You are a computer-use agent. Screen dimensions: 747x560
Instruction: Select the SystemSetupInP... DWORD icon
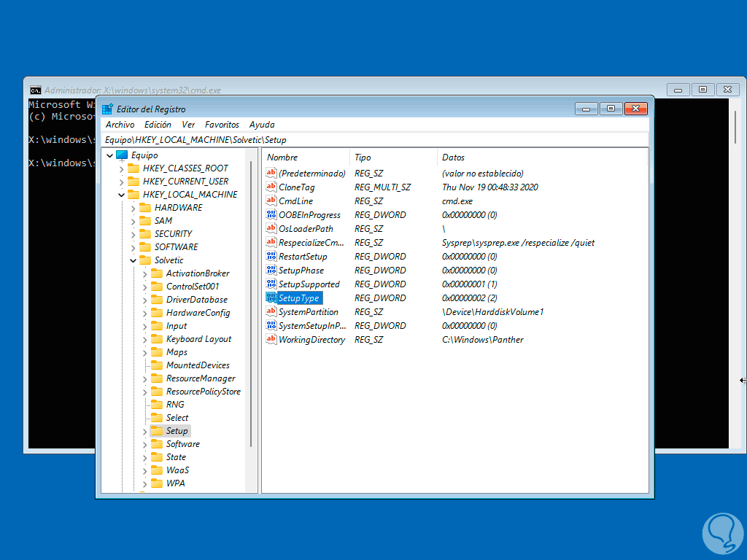271,325
